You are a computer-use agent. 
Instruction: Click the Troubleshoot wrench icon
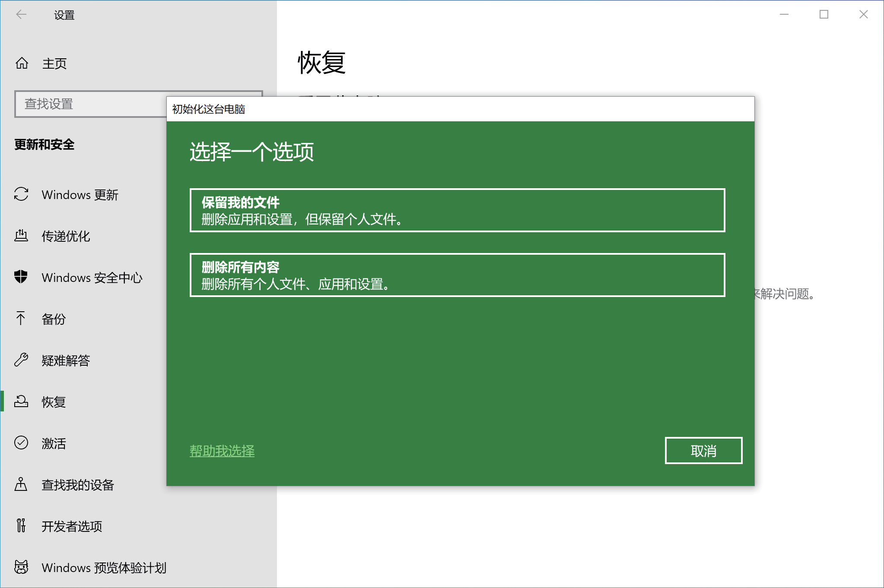tap(21, 360)
